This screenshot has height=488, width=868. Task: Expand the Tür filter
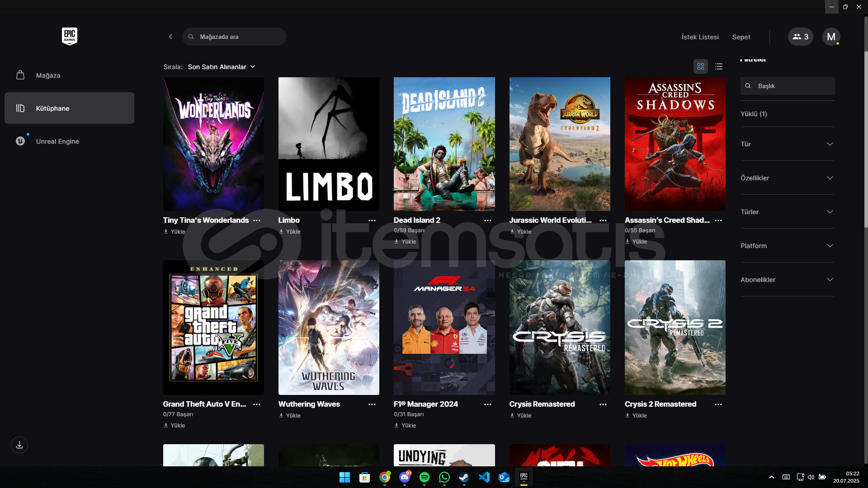[x=787, y=144]
